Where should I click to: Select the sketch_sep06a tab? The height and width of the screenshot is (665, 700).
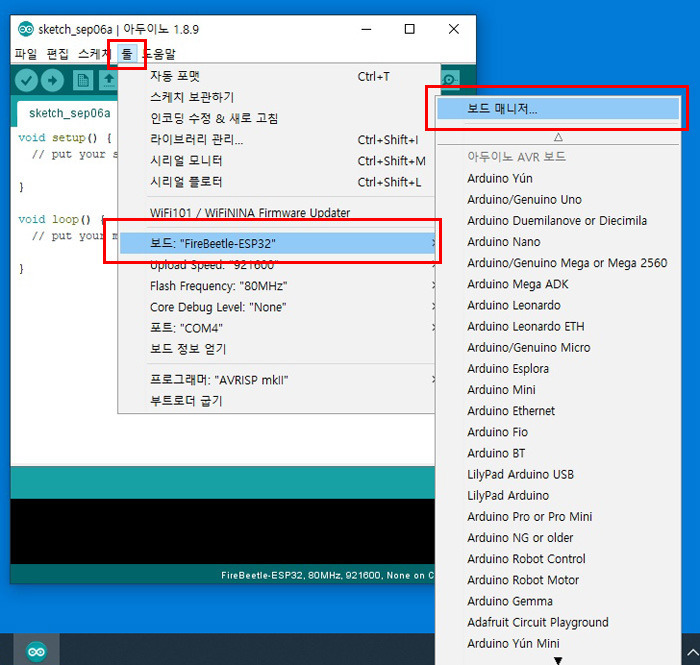click(x=68, y=113)
